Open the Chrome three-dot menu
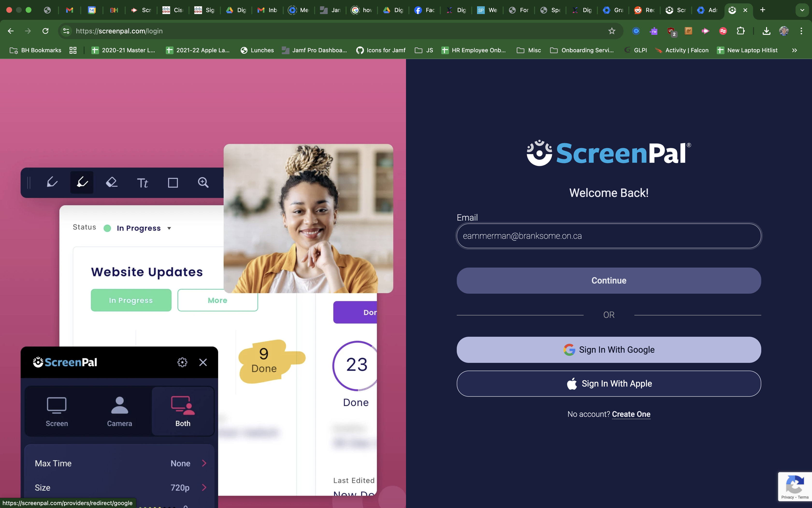Image resolution: width=812 pixels, height=508 pixels. pyautogui.click(x=801, y=31)
